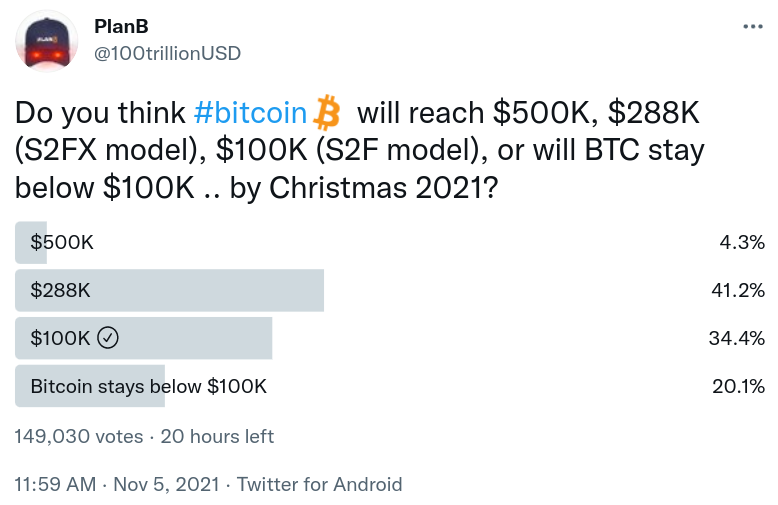Screen dimensions: 778x505
Task: Click the 34.4% poll result
Action: tap(737, 338)
